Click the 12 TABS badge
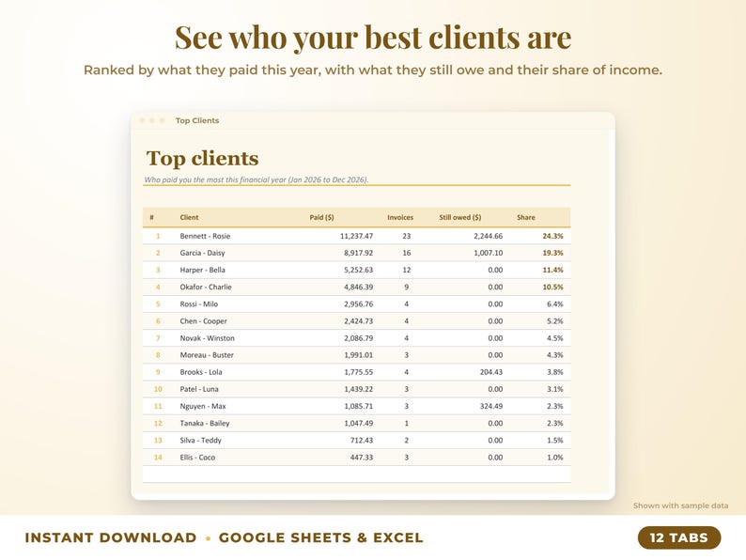Viewport: 746px width, 560px height. click(679, 537)
